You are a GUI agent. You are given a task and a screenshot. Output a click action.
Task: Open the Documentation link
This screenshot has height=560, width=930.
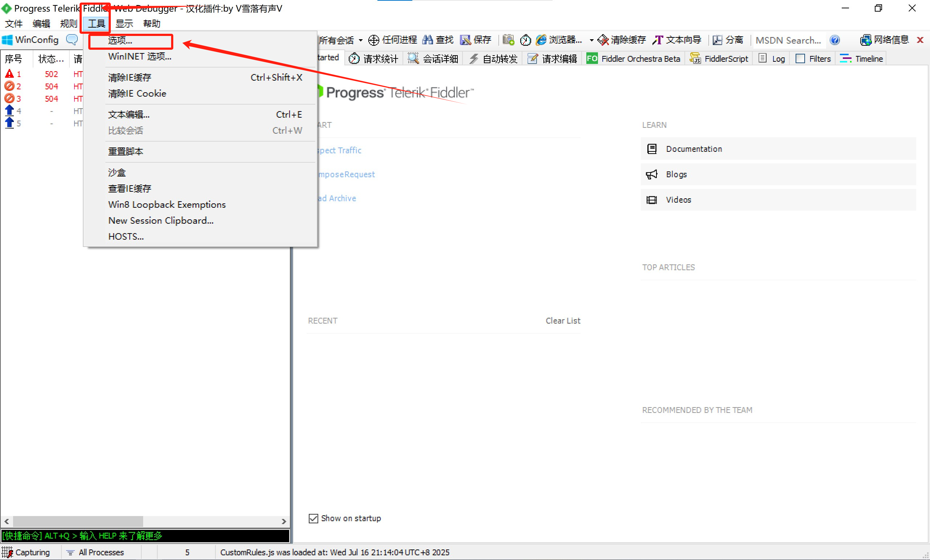point(778,149)
